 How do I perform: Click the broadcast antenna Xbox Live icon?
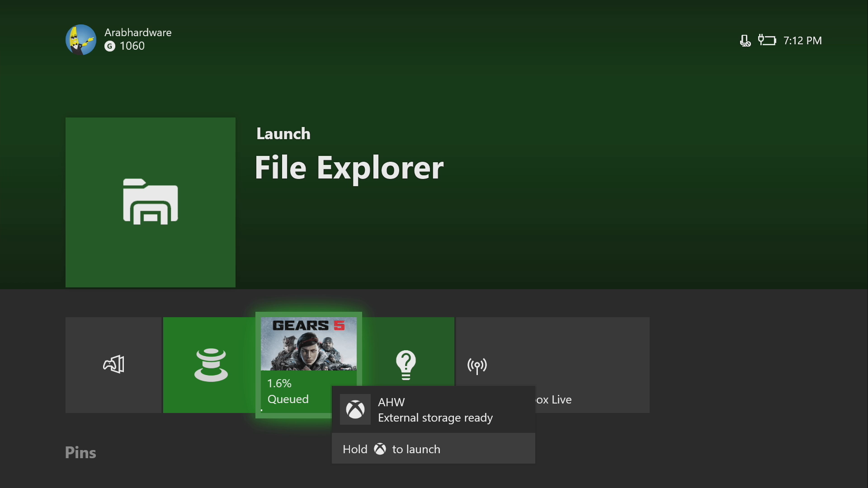coord(477,366)
